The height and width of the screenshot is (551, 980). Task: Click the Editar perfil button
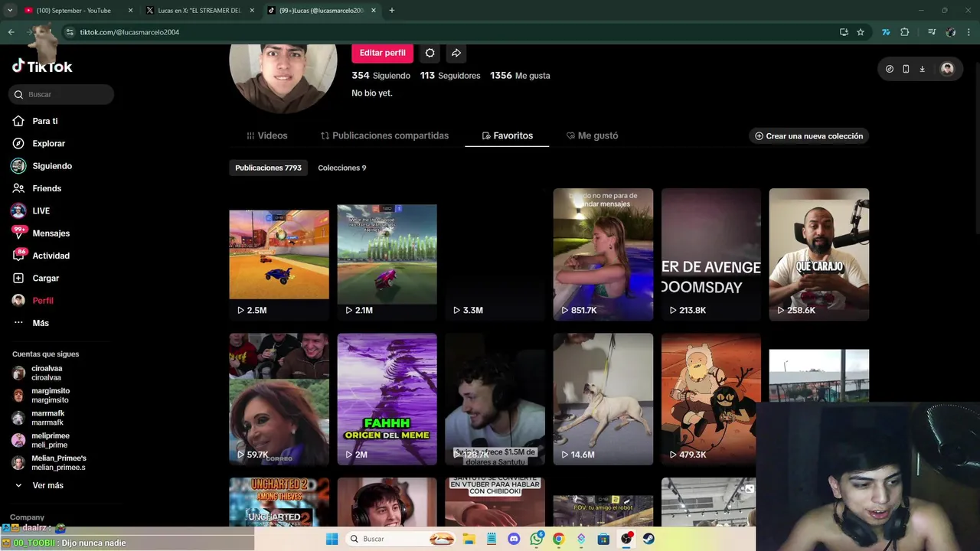(x=382, y=53)
